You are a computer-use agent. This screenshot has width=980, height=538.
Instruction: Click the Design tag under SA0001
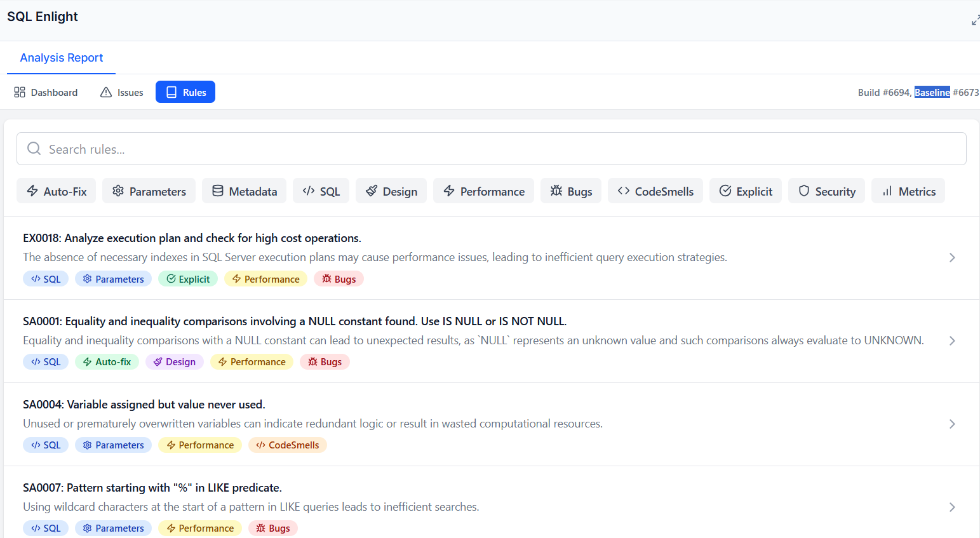(175, 362)
